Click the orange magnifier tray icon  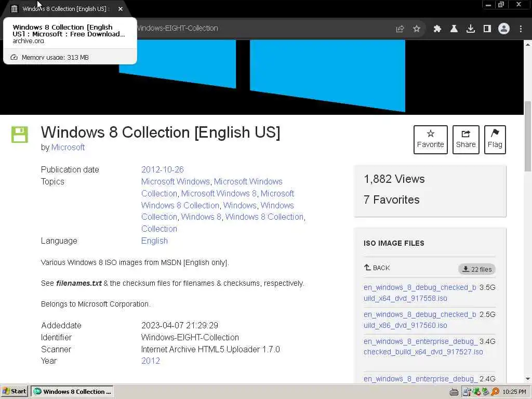click(x=496, y=392)
